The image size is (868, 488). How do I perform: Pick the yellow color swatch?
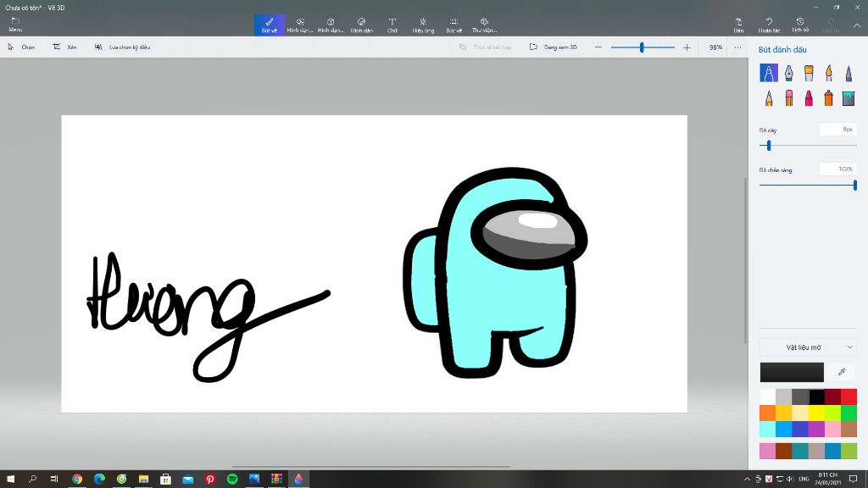click(816, 413)
